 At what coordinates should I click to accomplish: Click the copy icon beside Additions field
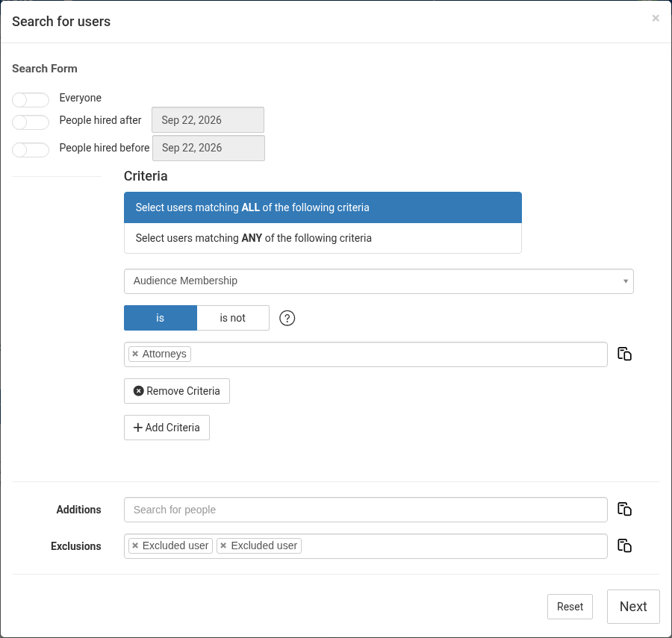[x=624, y=509]
